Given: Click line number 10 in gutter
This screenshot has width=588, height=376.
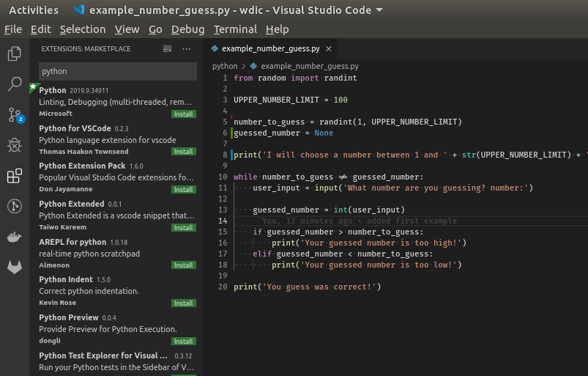Looking at the screenshot, I should [x=223, y=177].
